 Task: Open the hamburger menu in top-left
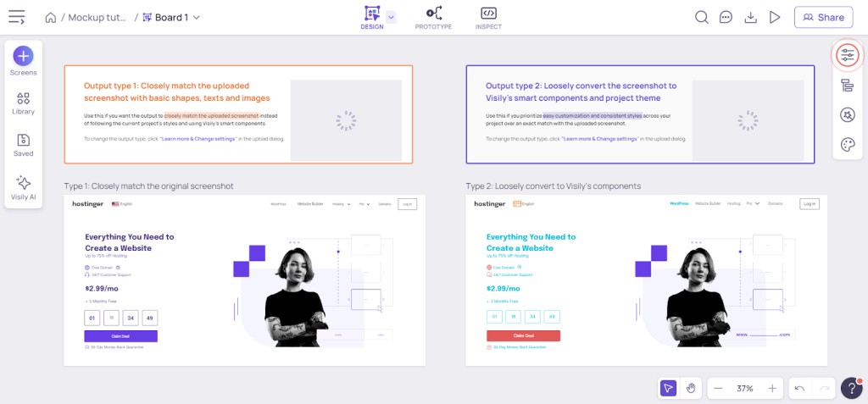point(17,17)
